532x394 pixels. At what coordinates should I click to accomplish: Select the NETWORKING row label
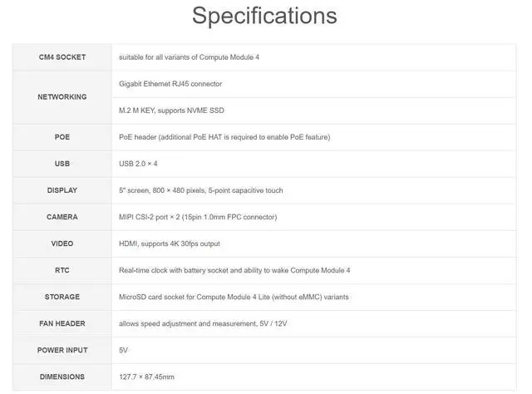tap(62, 96)
